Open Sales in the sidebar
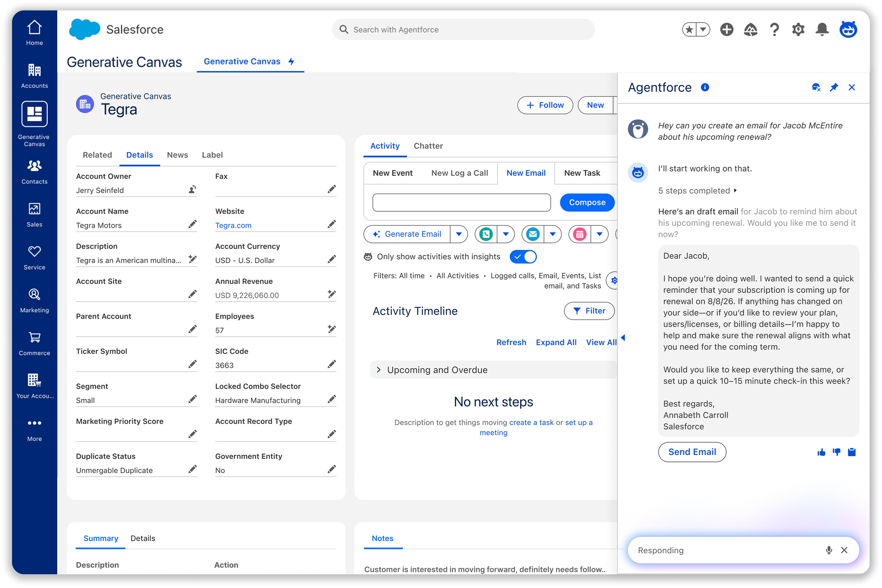Viewport: 882px width, 588px height. click(x=34, y=215)
